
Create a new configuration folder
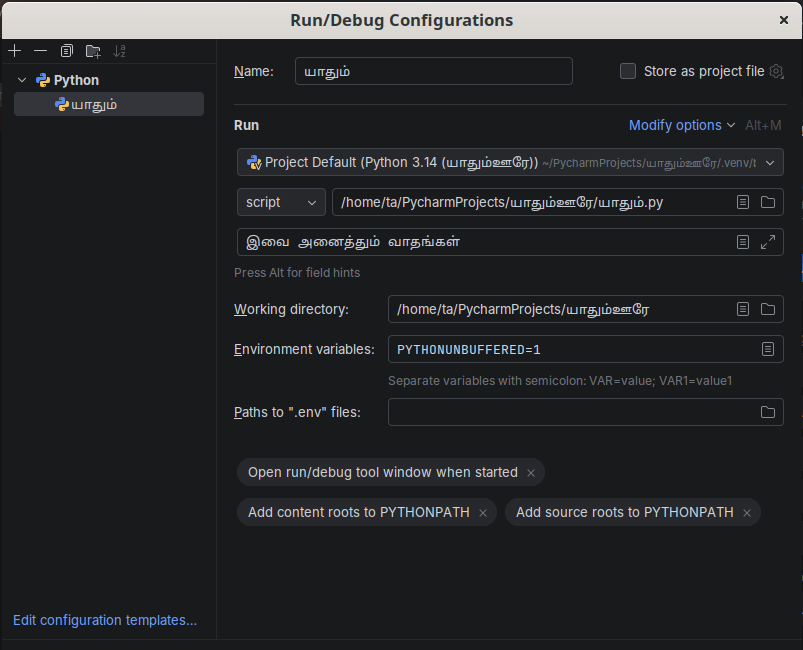point(93,51)
